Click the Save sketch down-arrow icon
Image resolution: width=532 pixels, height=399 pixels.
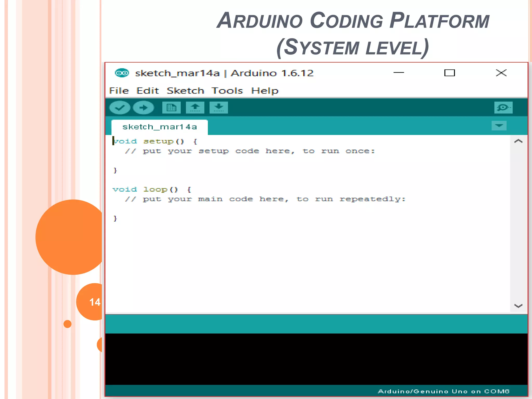coord(219,108)
